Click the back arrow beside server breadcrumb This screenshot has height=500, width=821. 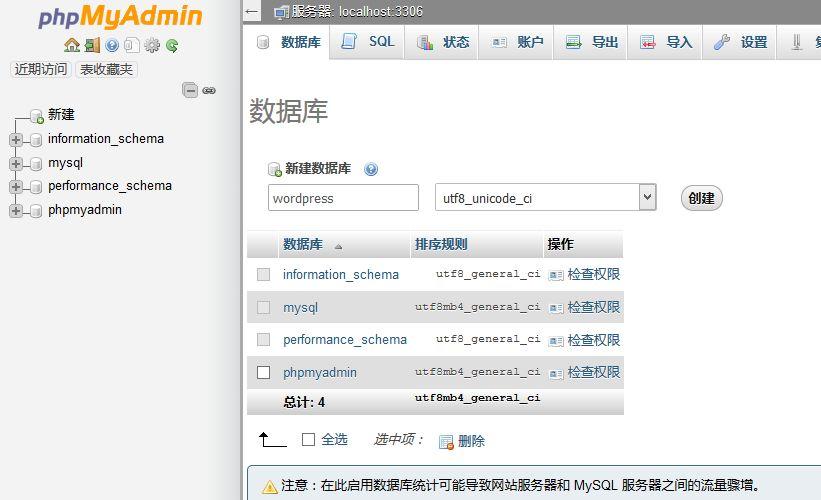(x=252, y=12)
